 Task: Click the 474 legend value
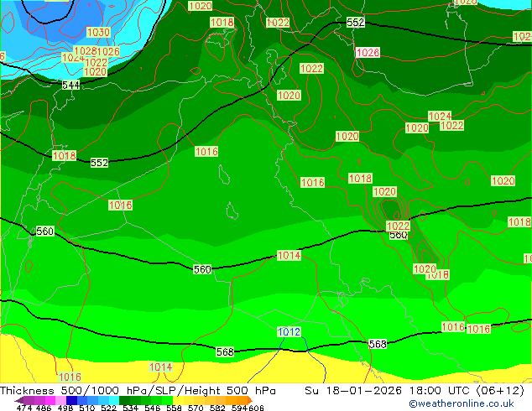[23, 408]
